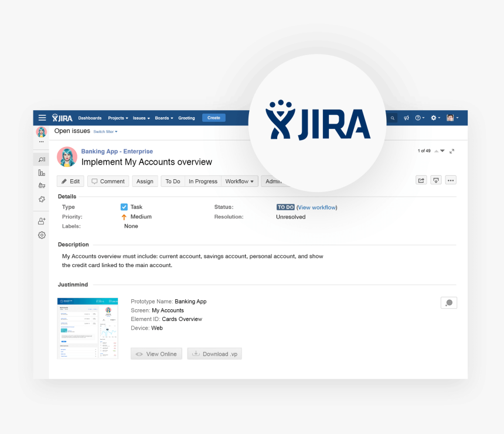The width and height of the screenshot is (504, 434).
Task: Open the more actions ellipsis button
Action: pyautogui.click(x=451, y=180)
